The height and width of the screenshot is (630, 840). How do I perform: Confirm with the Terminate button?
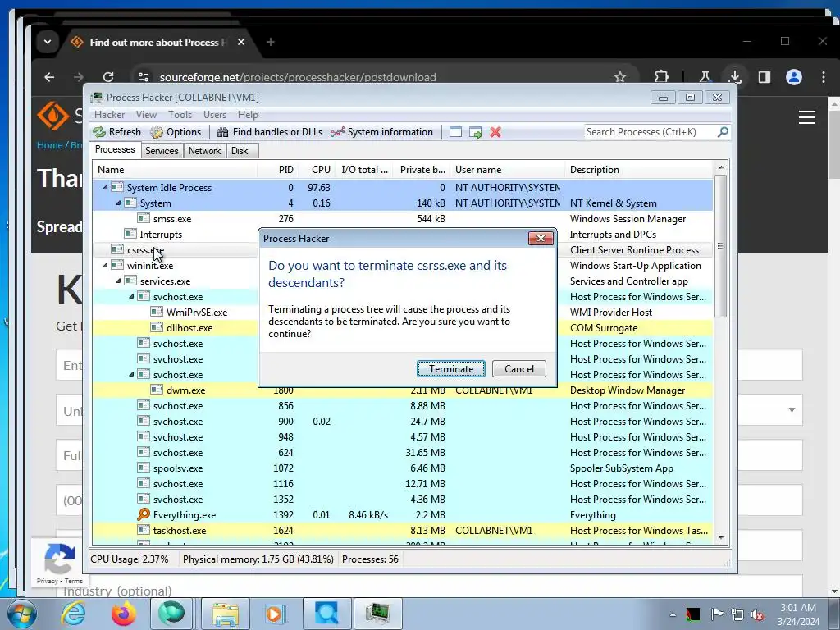click(x=451, y=368)
